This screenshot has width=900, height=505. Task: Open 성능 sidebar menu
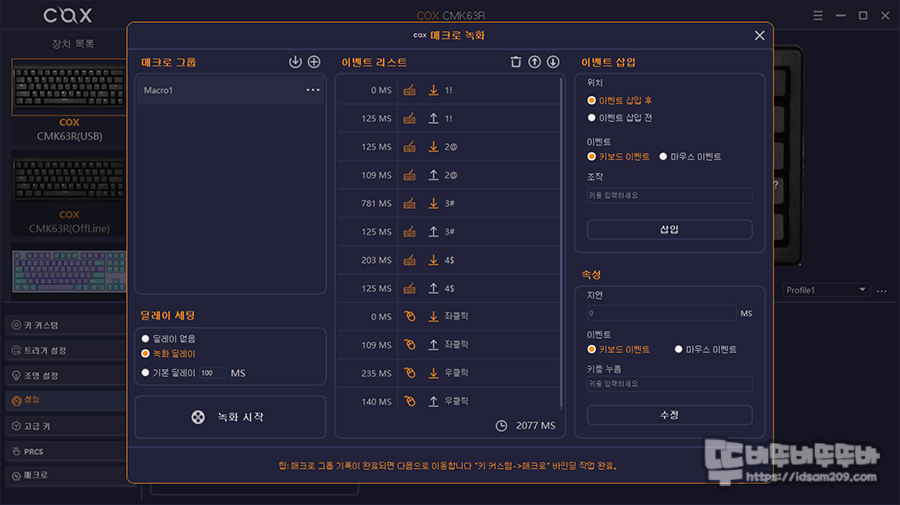tap(66, 400)
